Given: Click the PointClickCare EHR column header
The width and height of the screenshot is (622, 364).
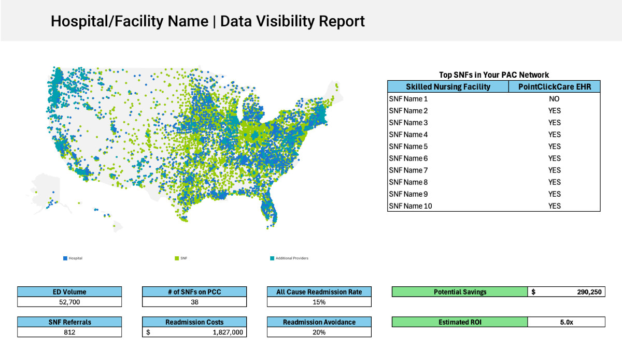Looking at the screenshot, I should click(554, 87).
